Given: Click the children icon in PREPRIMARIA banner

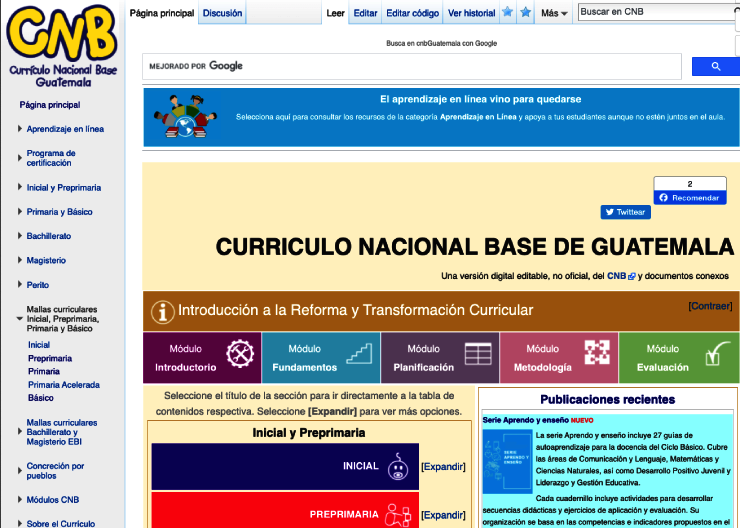Looking at the screenshot, I should tap(397, 515).
